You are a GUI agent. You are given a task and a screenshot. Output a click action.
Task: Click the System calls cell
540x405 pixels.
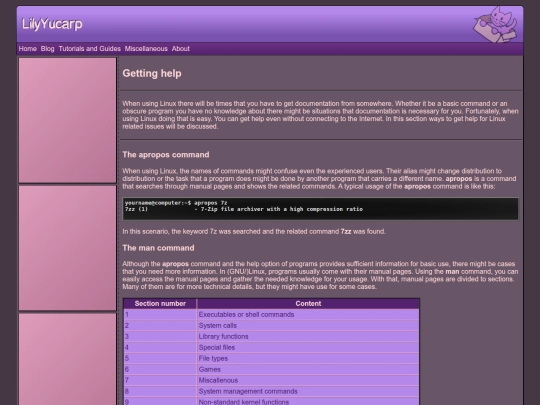(x=308, y=325)
